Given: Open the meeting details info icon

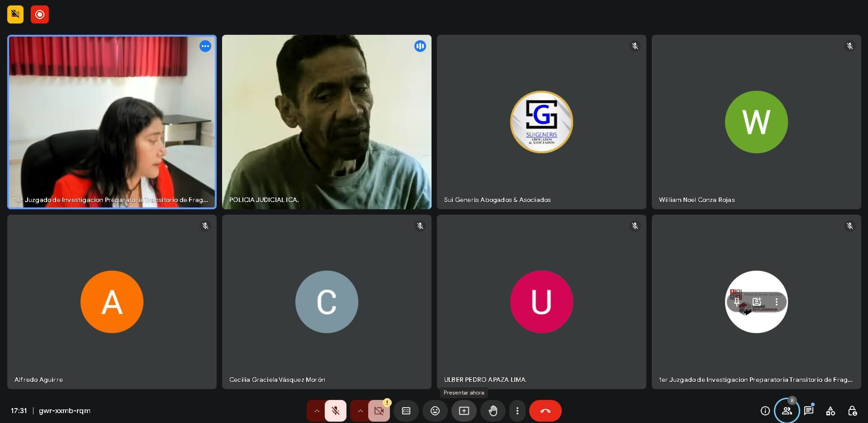Looking at the screenshot, I should point(765,411).
